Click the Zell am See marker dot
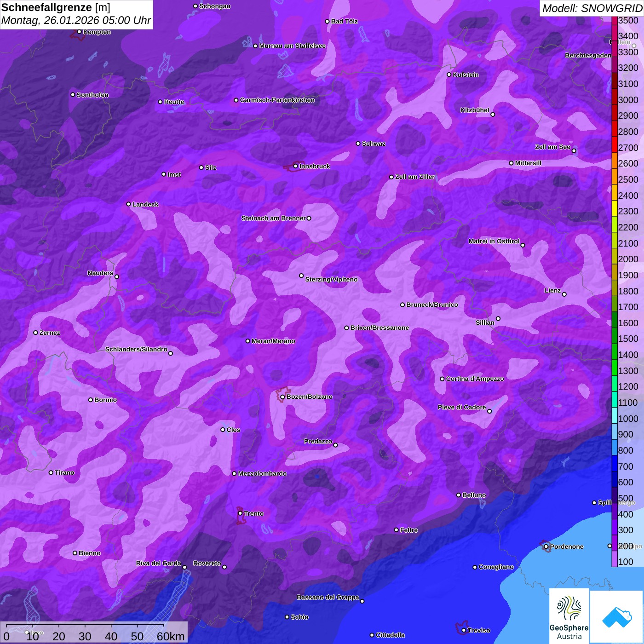Viewport: 644px width, 644px height. [x=574, y=151]
